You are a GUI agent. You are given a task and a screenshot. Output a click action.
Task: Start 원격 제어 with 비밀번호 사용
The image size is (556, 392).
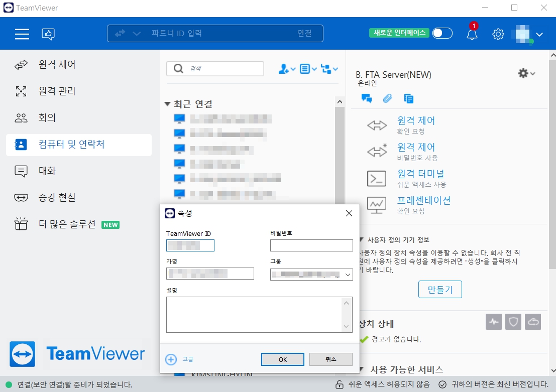(415, 147)
